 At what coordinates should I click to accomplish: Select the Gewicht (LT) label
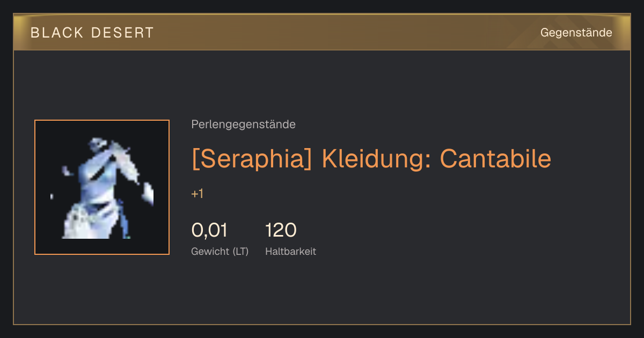pyautogui.click(x=219, y=251)
